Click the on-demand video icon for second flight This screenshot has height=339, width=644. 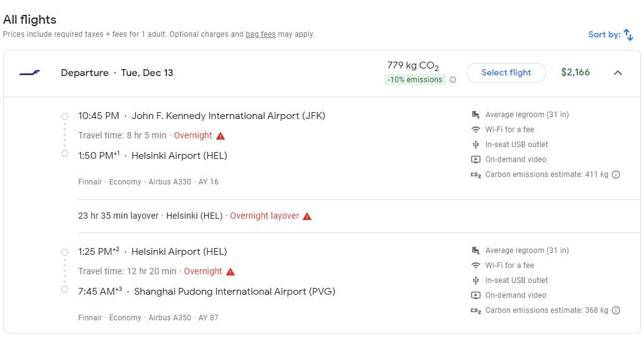point(476,295)
